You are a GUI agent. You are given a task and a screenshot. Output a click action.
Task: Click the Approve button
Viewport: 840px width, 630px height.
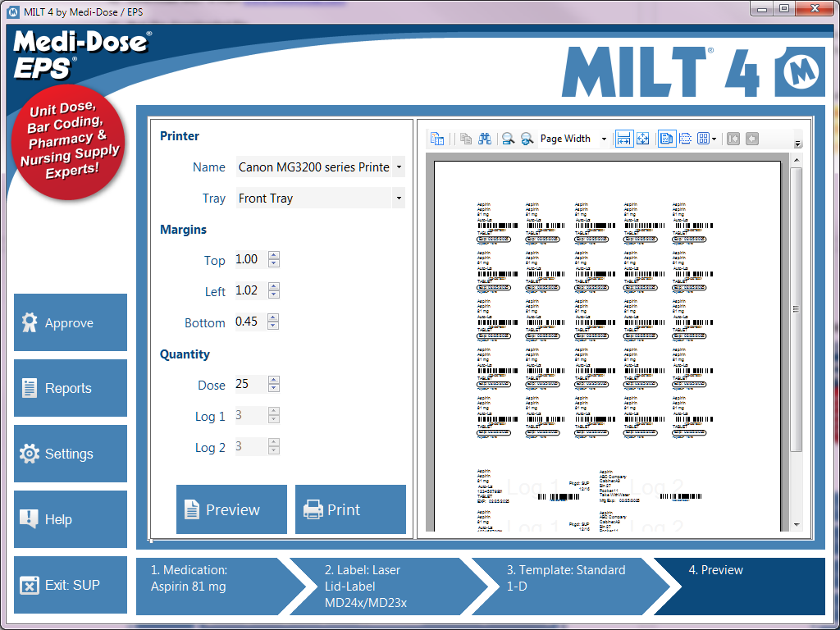coord(71,322)
